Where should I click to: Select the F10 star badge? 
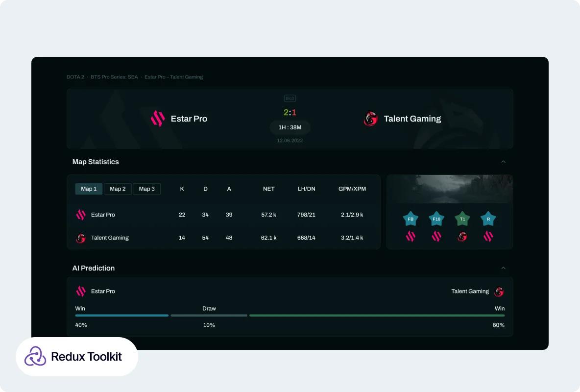click(x=436, y=219)
